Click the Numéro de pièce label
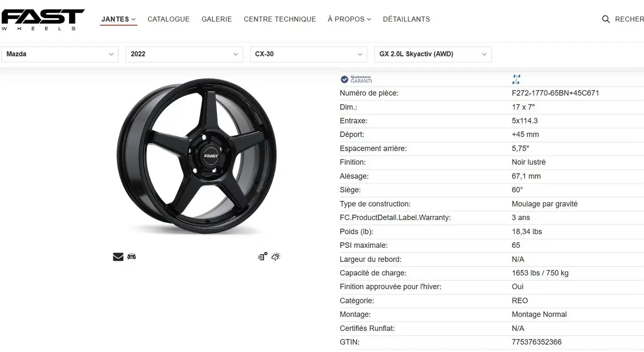This screenshot has width=644, height=352. tap(369, 93)
